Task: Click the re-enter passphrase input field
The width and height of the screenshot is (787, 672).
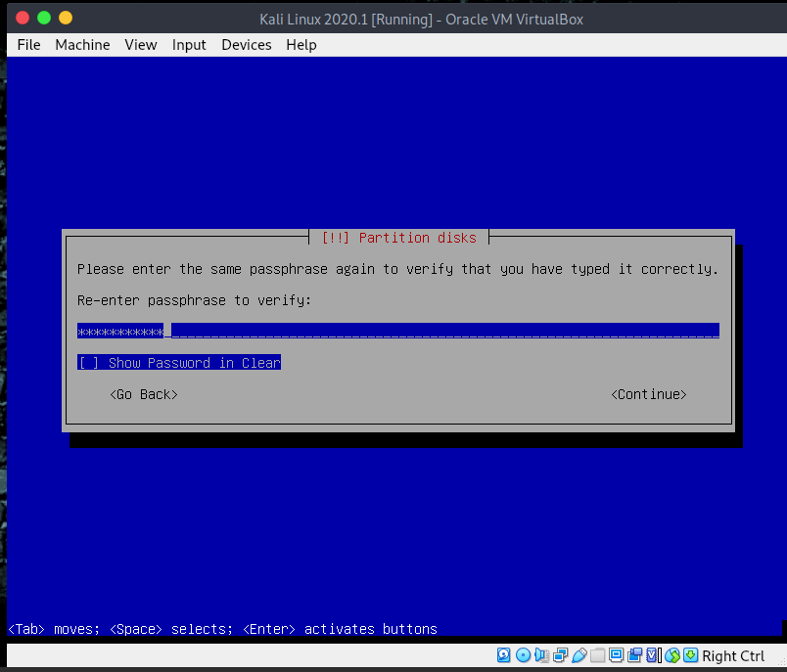Action: tap(398, 331)
